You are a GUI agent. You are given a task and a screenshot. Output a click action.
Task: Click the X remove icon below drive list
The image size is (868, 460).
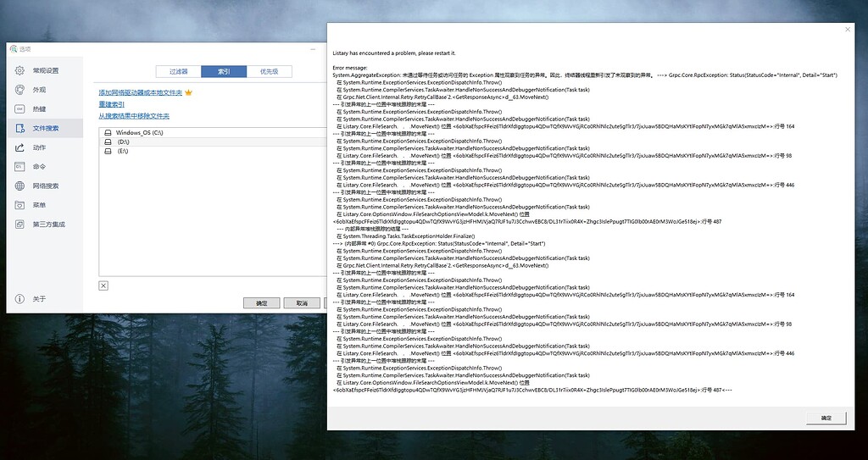[103, 285]
